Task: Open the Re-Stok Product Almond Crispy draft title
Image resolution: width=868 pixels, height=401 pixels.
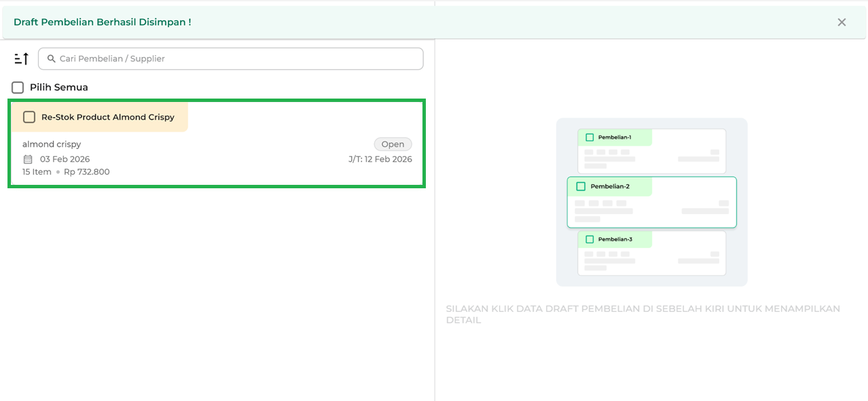Action: (108, 117)
